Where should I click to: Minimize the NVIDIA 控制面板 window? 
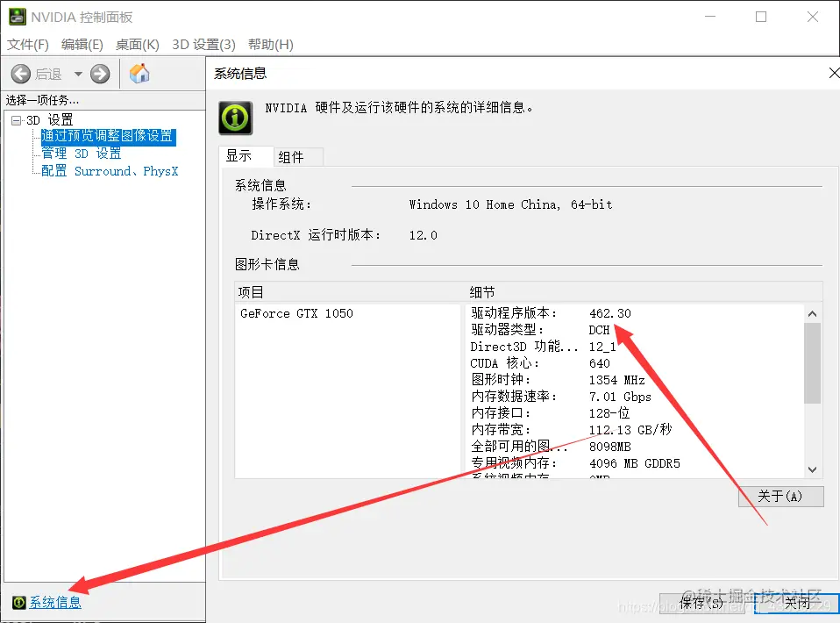(x=710, y=17)
